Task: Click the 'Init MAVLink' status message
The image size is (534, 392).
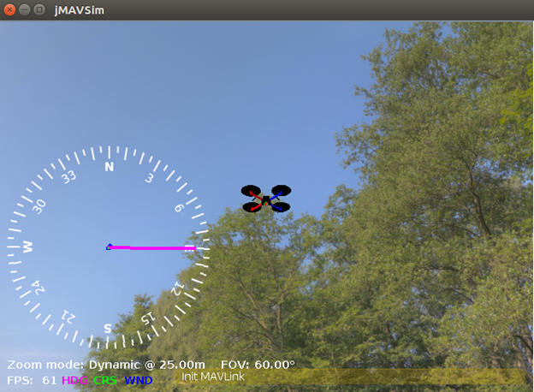Action: 213,377
